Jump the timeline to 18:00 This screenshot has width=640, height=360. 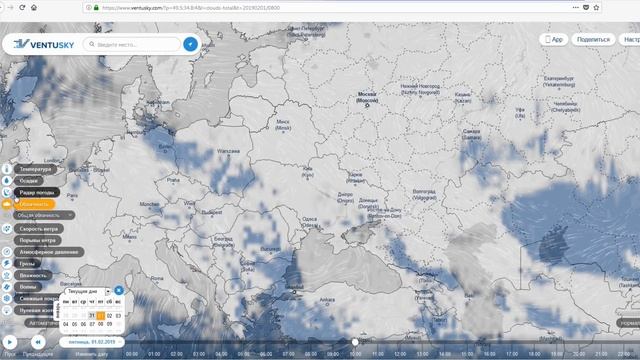tap(534, 354)
